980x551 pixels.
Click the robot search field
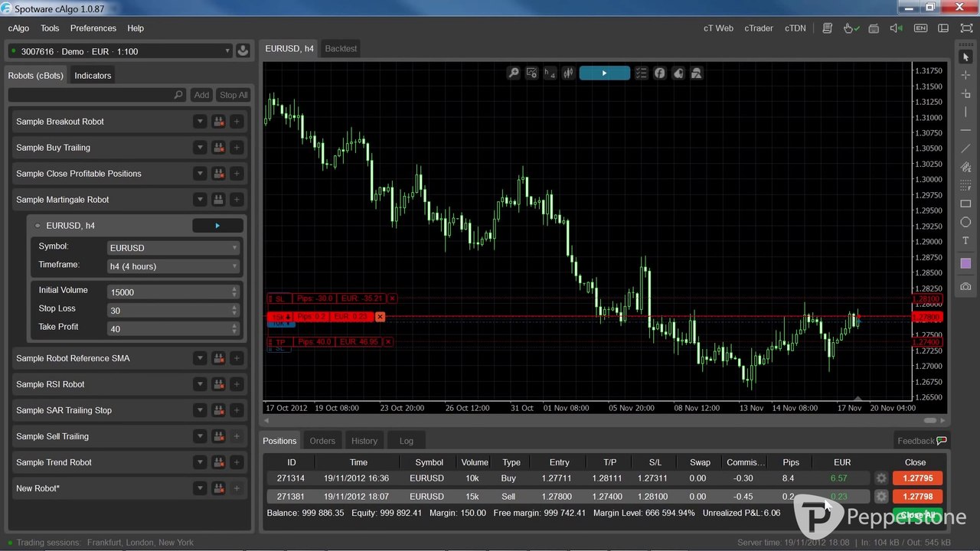[97, 95]
